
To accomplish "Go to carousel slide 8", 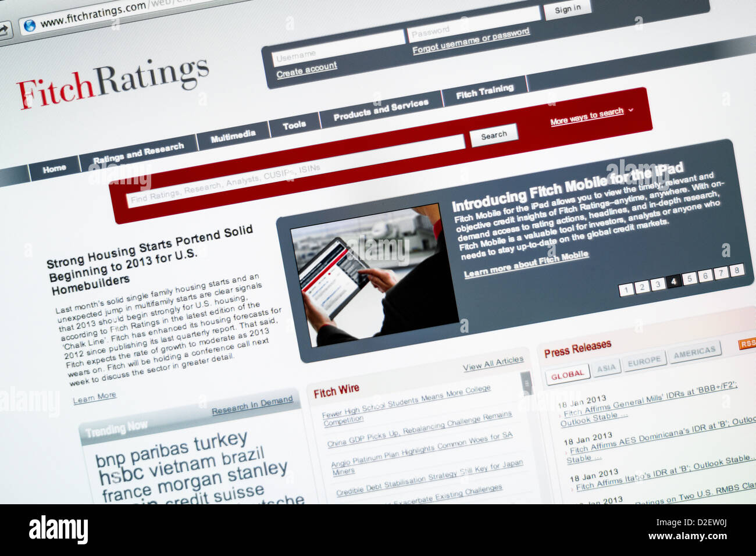I will click(736, 270).
